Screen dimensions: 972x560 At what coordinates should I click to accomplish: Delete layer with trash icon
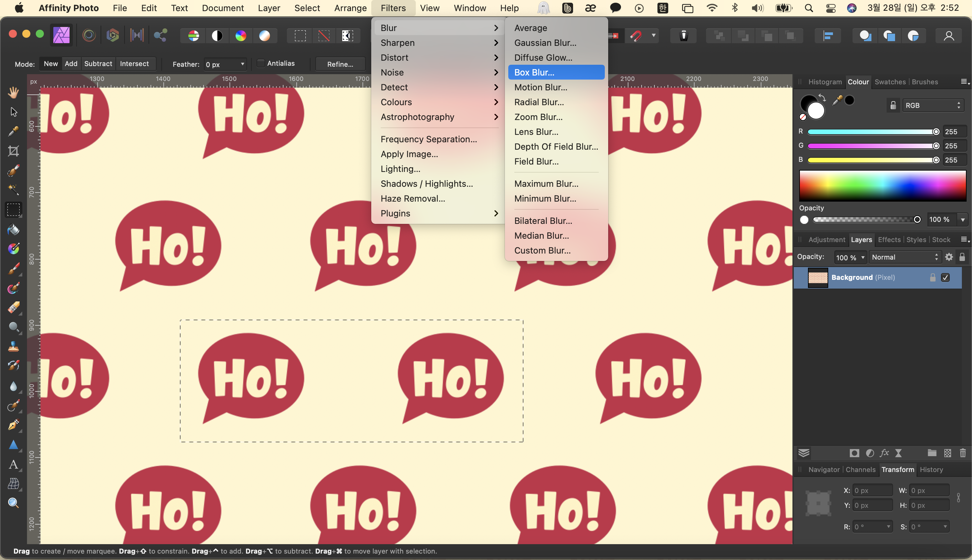(x=962, y=453)
